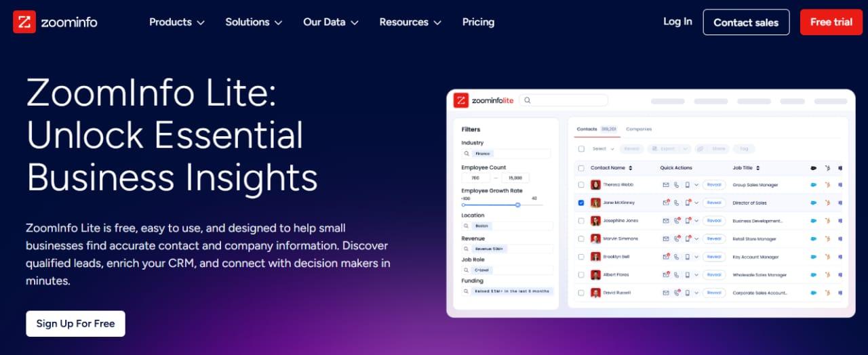Click the Log In link
The width and height of the screenshot is (868, 355).
(x=677, y=22)
